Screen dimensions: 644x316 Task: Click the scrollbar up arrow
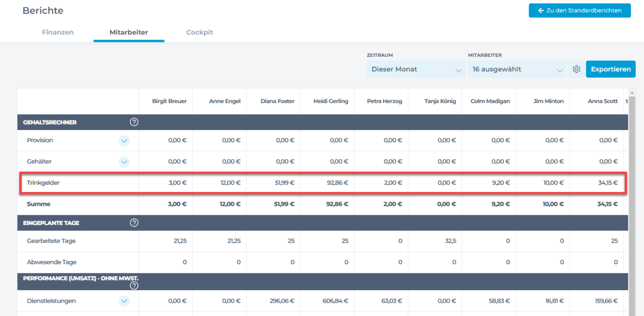632,93
